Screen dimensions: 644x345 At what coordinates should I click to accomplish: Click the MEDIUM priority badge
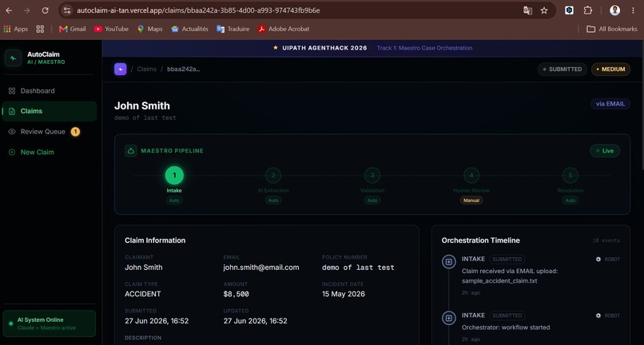point(610,69)
